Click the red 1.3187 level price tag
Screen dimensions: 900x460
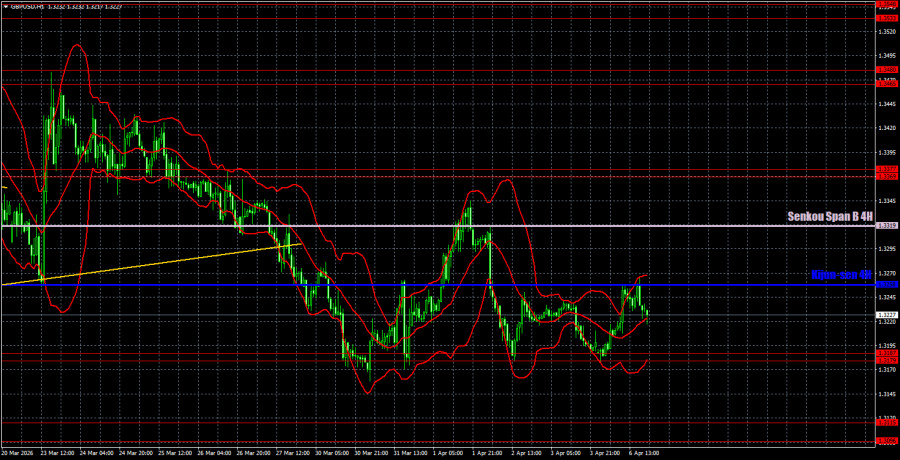tap(887, 353)
